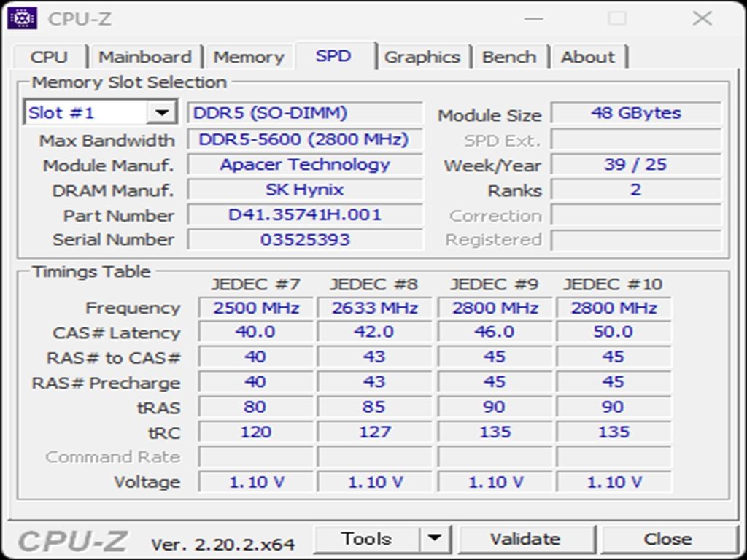
Task: Click tRAS value 90 under JEDEC #10
Action: pyautogui.click(x=614, y=407)
